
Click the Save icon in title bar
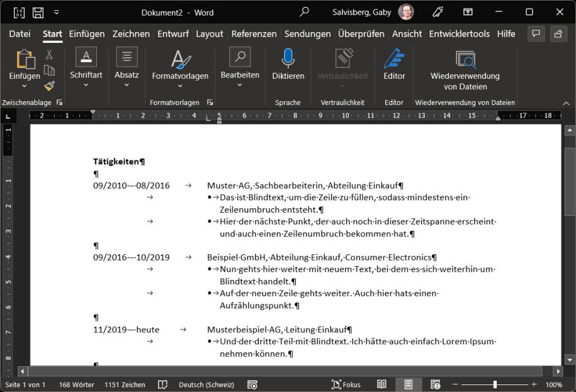coord(38,12)
